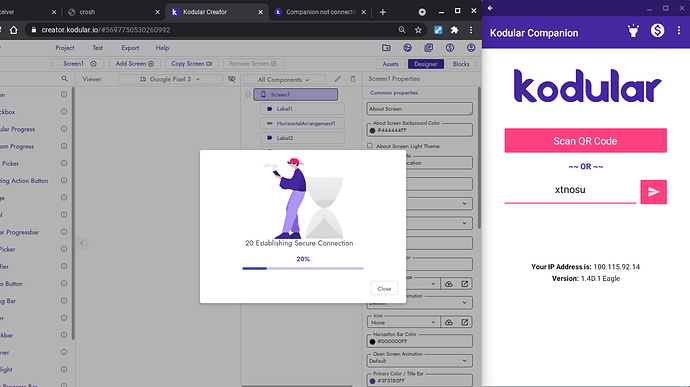Select HorizontalArrangement1 in component tree
The image size is (690, 387).
click(x=302, y=123)
